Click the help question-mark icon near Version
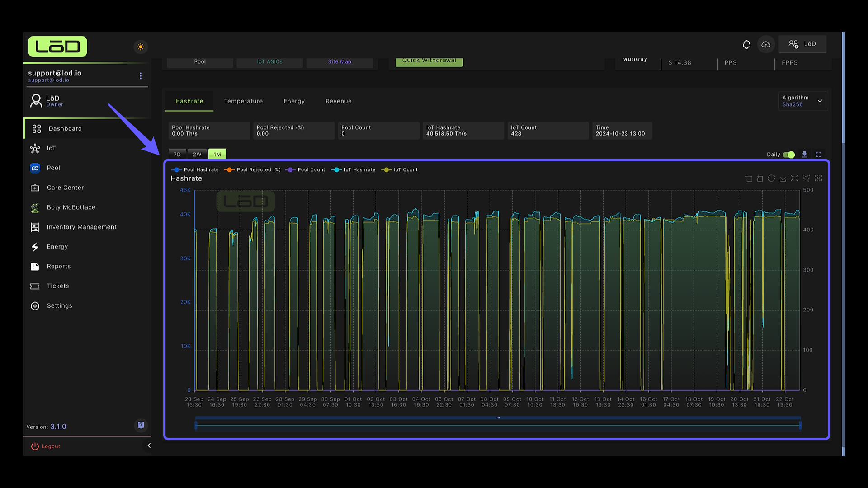868x488 pixels. [141, 425]
